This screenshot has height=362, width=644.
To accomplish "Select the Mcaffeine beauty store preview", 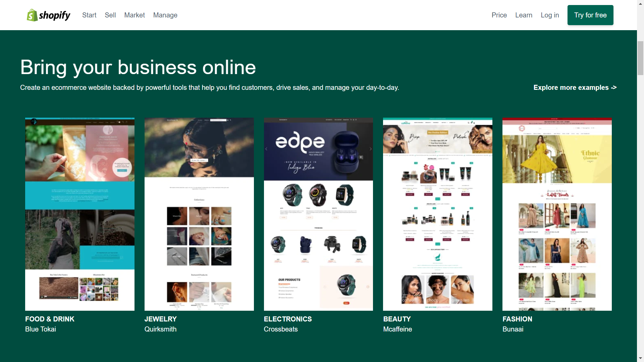I will pyautogui.click(x=438, y=214).
